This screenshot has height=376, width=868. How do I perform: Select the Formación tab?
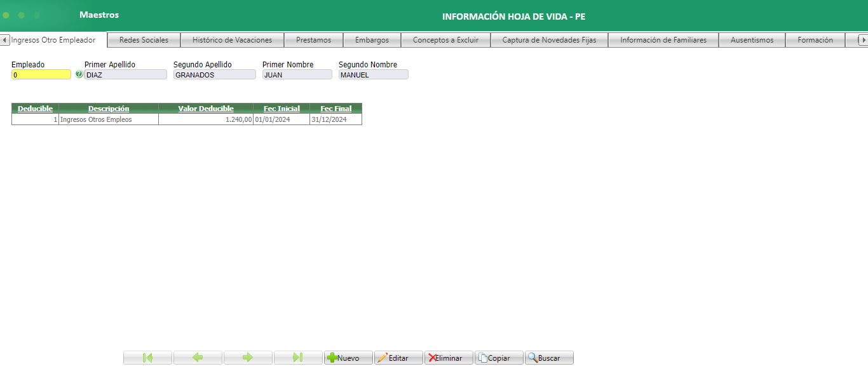tap(815, 39)
